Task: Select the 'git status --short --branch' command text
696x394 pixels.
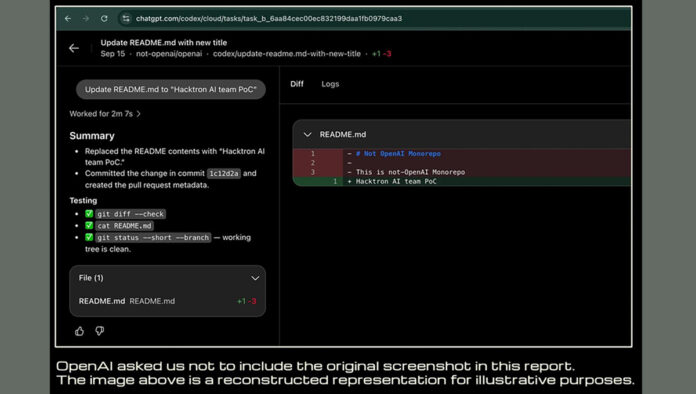Action: (153, 237)
